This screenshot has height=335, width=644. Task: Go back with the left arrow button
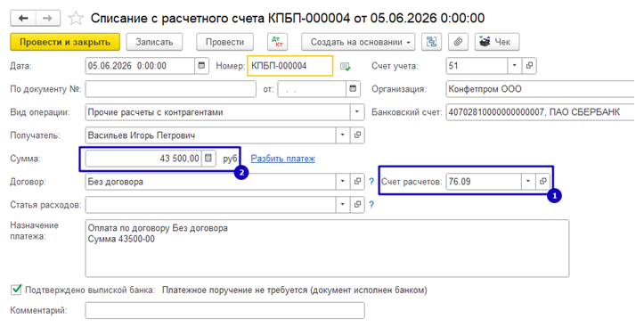pyautogui.click(x=23, y=18)
